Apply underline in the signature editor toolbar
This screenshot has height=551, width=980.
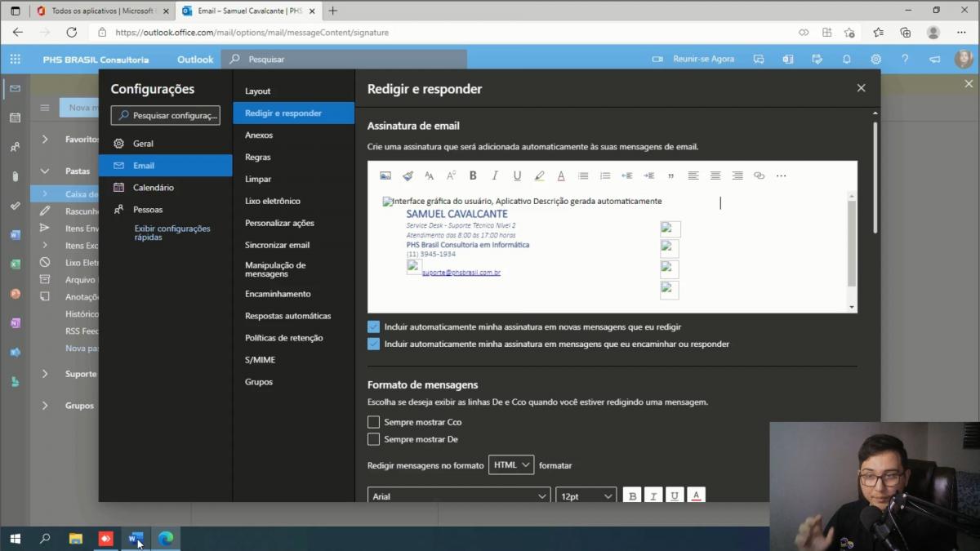coord(517,176)
